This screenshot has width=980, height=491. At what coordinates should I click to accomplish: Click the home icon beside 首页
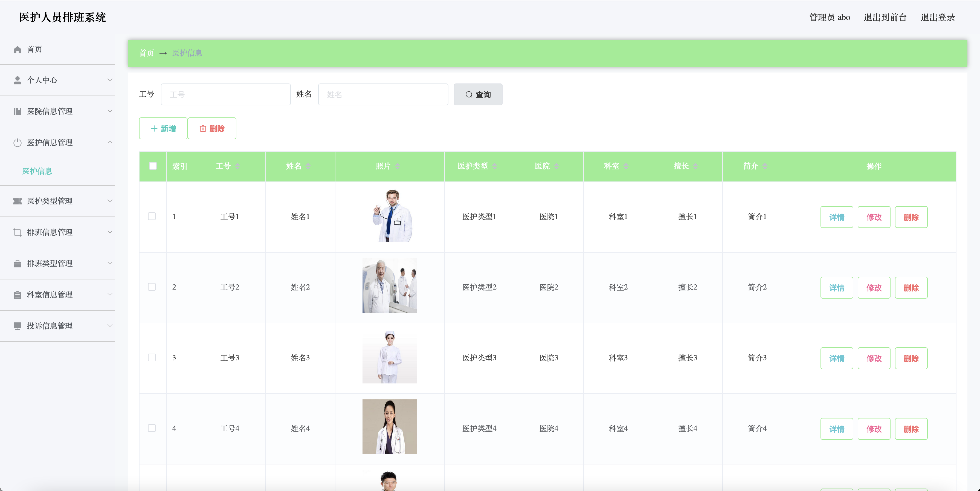click(18, 50)
